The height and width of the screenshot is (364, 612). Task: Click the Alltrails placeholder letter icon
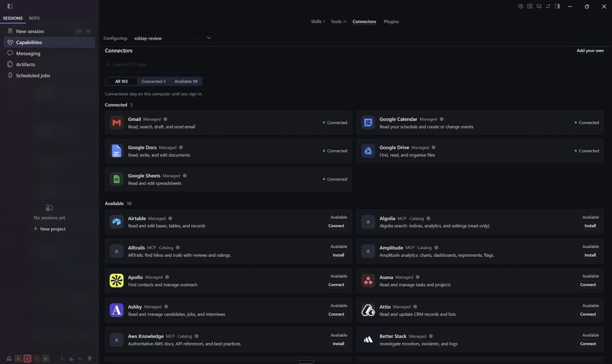tap(117, 251)
